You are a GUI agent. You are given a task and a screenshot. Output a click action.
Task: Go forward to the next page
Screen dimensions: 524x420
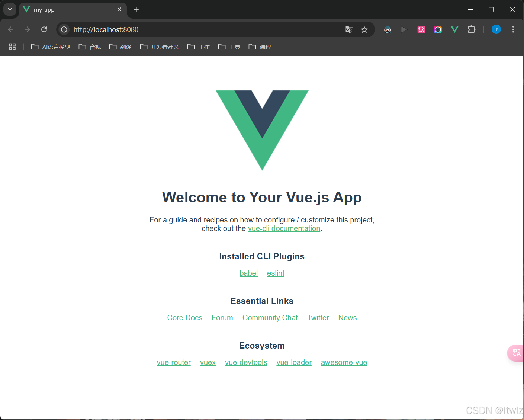click(27, 29)
